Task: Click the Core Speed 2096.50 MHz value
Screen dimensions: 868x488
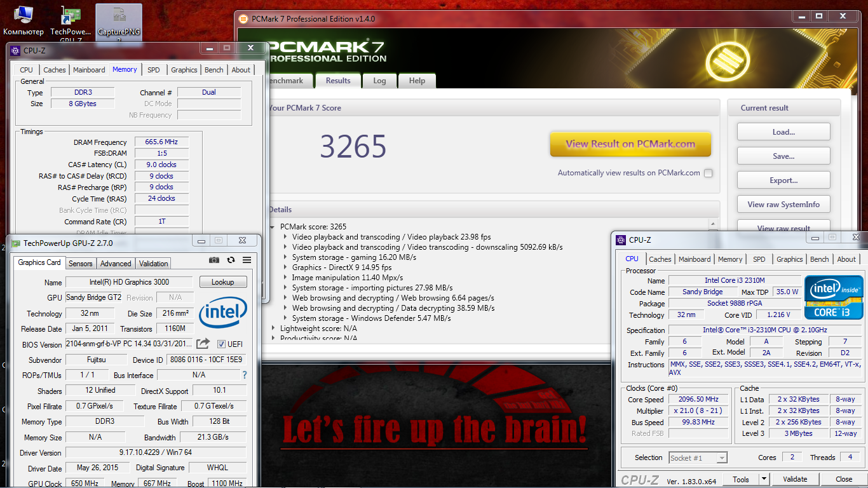Action: click(x=698, y=400)
